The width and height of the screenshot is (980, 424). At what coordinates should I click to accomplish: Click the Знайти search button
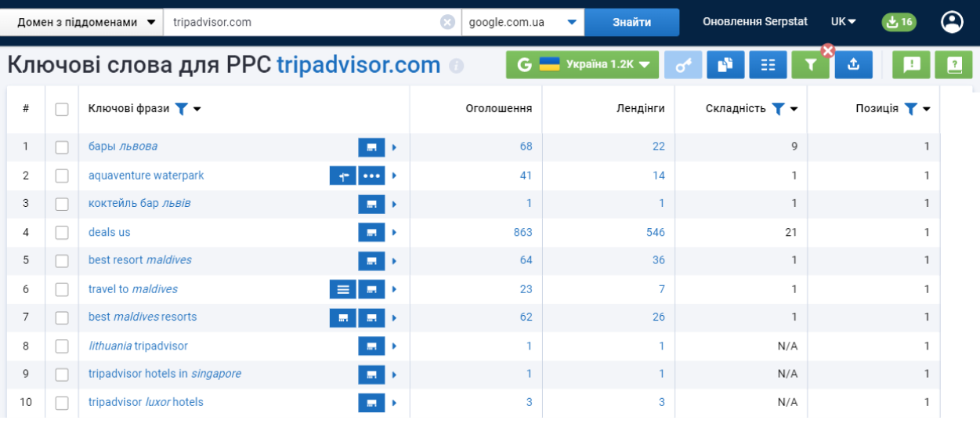tap(631, 22)
